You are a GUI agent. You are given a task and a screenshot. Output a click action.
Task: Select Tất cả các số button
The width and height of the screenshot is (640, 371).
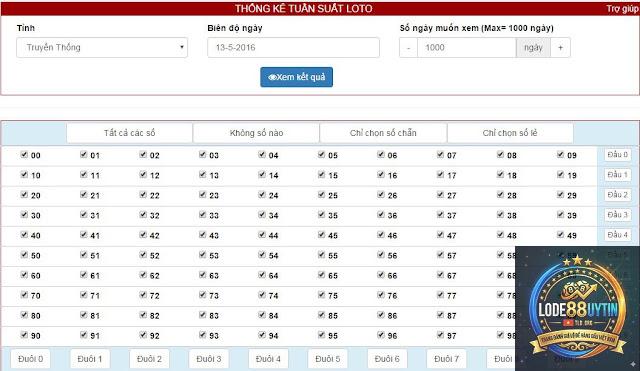coord(129,133)
